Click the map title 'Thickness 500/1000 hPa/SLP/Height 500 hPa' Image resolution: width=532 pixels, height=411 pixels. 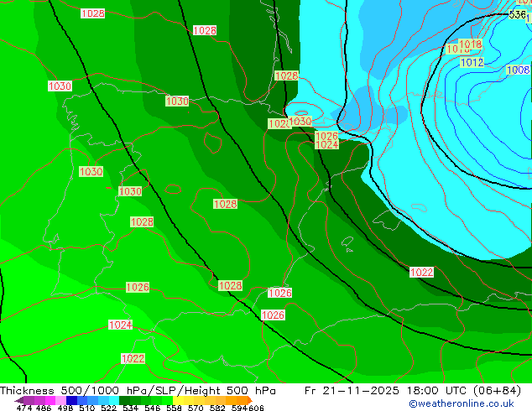pyautogui.click(x=138, y=390)
